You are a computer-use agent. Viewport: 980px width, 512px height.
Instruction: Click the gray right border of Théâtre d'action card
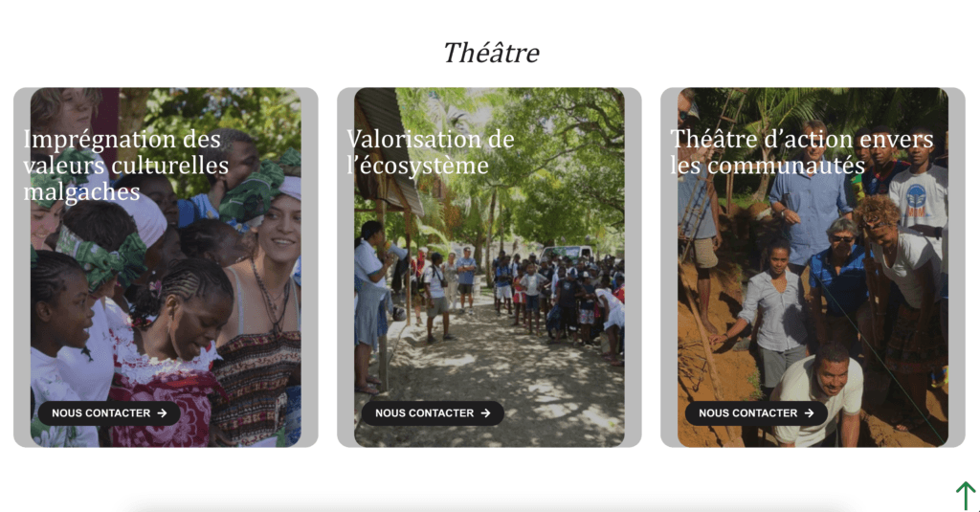tap(957, 268)
